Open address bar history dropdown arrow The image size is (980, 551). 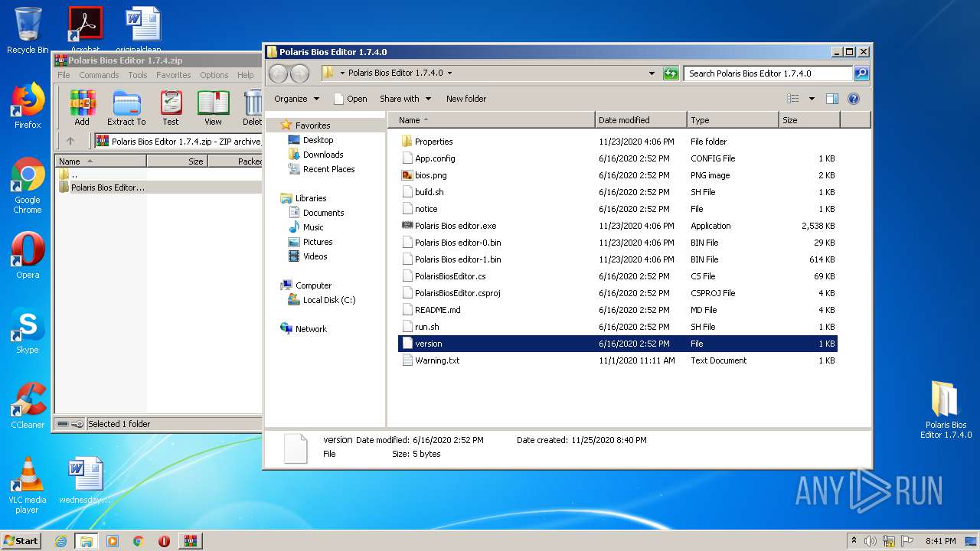tap(652, 73)
